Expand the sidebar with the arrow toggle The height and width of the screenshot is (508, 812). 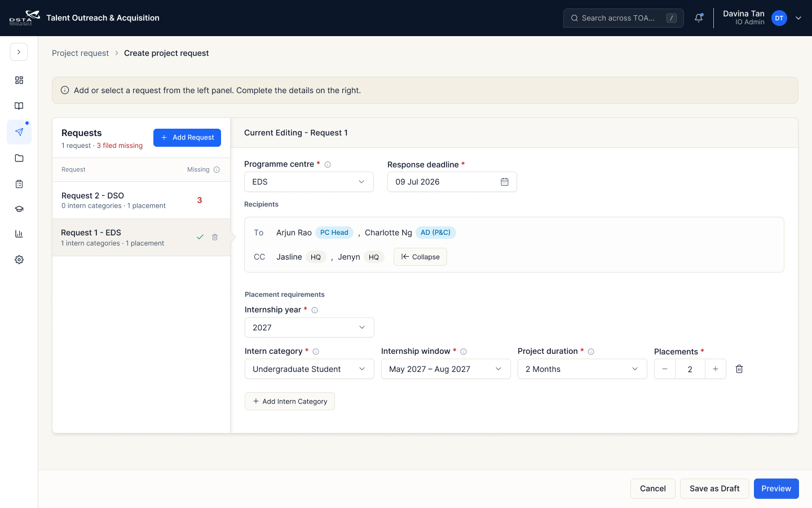tap(19, 52)
